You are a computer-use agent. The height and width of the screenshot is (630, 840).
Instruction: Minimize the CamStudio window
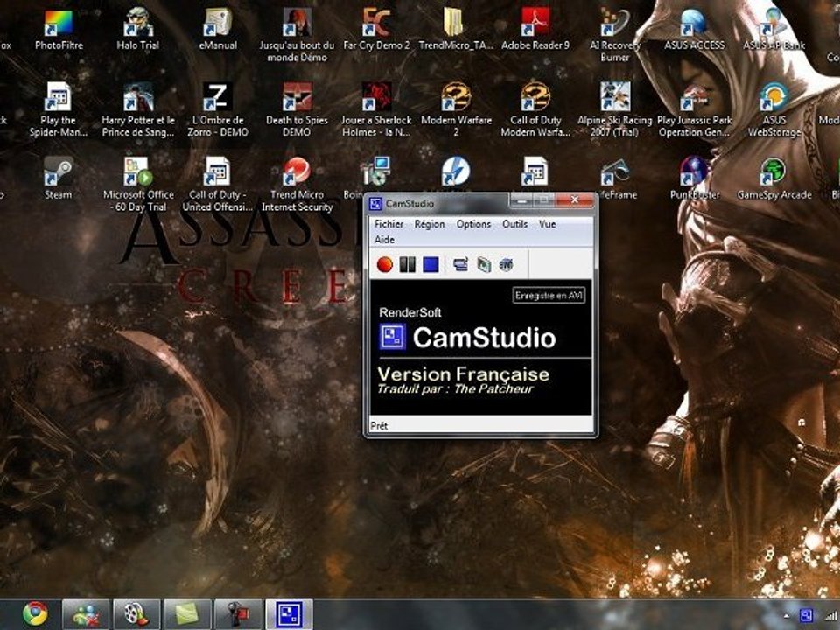tap(521, 200)
